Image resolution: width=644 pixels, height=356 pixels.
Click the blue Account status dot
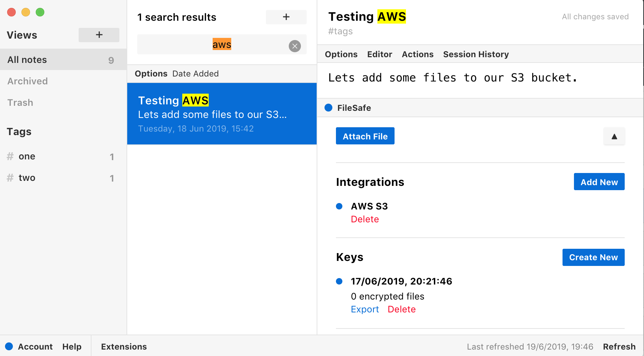[9, 346]
